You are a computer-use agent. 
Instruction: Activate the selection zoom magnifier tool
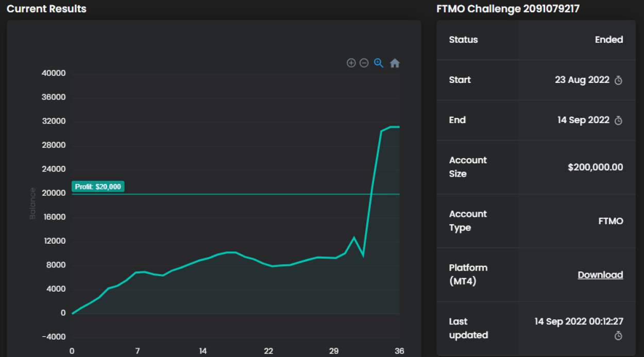[x=379, y=63]
